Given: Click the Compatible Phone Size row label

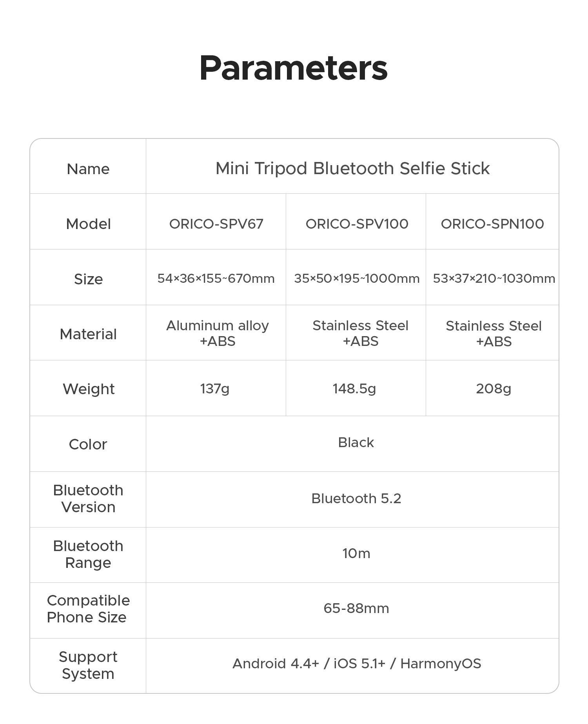Looking at the screenshot, I should 88,609.
